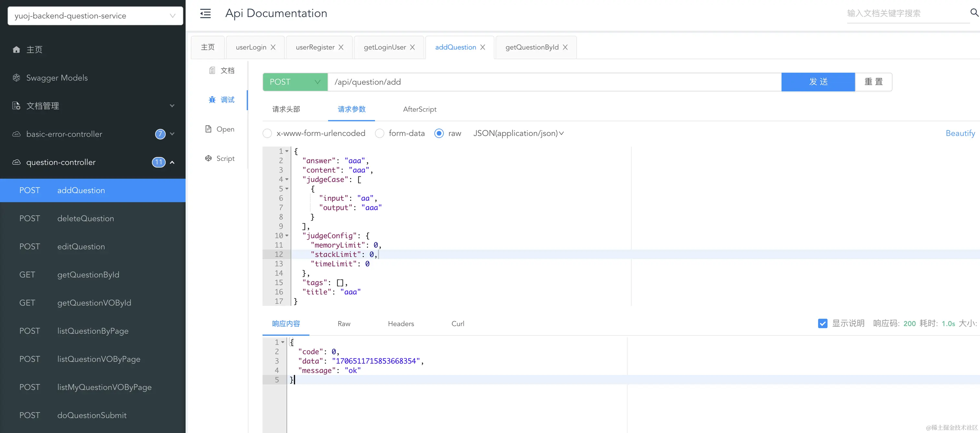This screenshot has width=980, height=433.
Task: Click the Beautify link
Action: pos(960,133)
